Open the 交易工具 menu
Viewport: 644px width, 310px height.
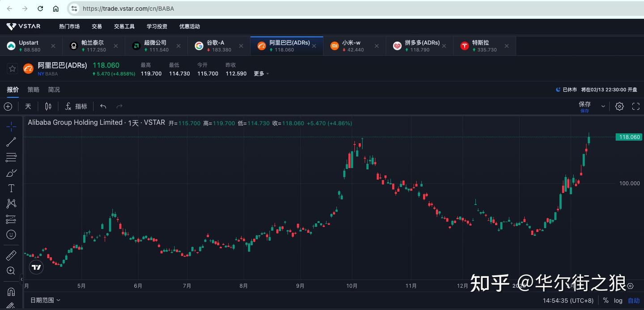(124, 26)
